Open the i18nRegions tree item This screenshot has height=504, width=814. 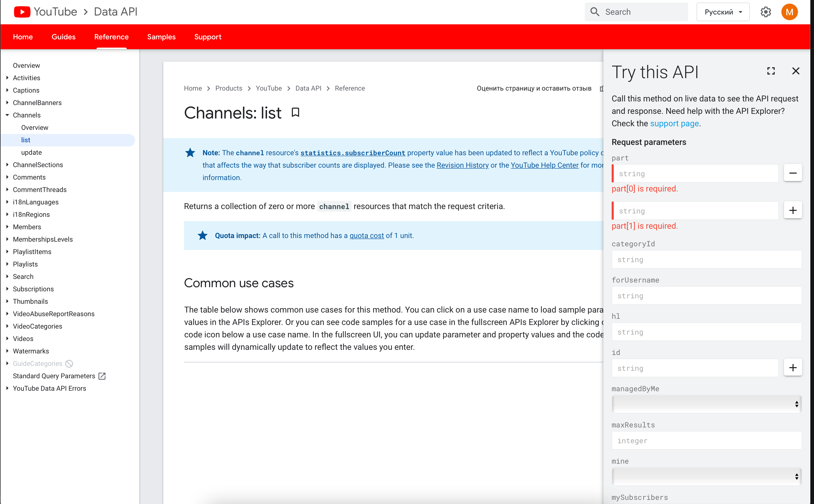(31, 214)
